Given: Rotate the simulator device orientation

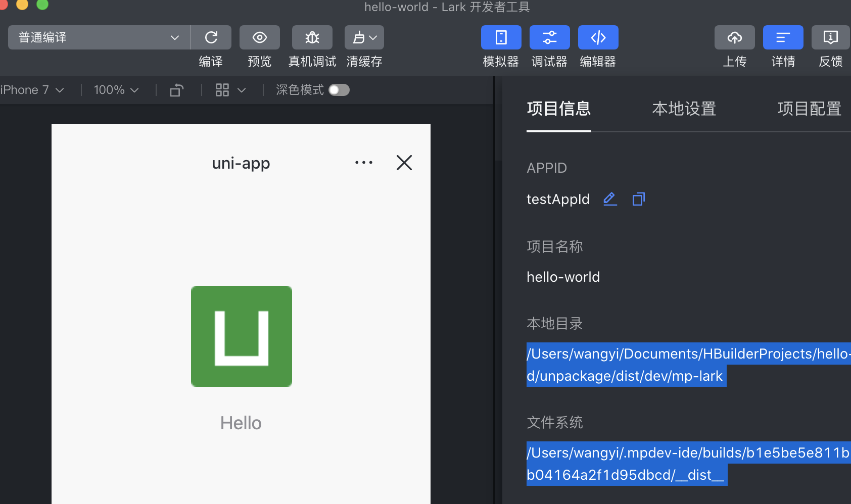Looking at the screenshot, I should tap(176, 90).
